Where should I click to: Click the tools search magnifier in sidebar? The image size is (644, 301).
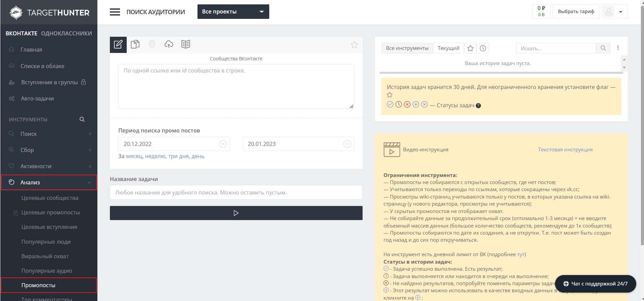(x=82, y=119)
